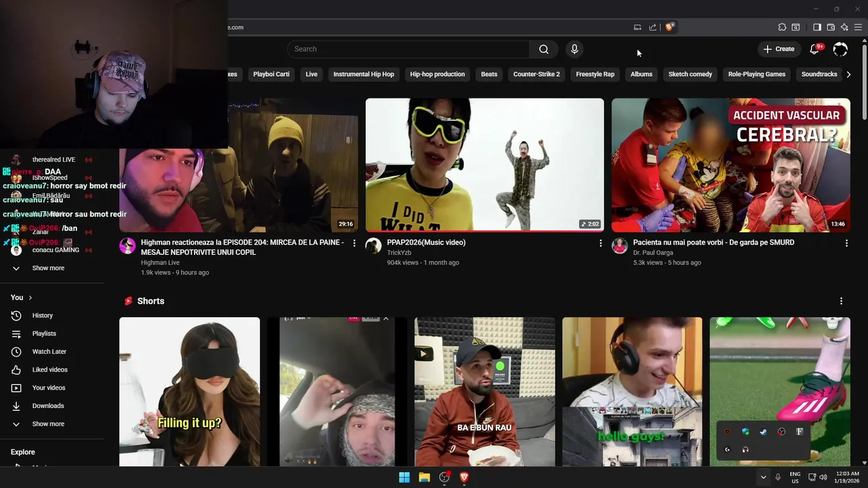Select the Freestyle Rap chip

pyautogui.click(x=595, y=75)
